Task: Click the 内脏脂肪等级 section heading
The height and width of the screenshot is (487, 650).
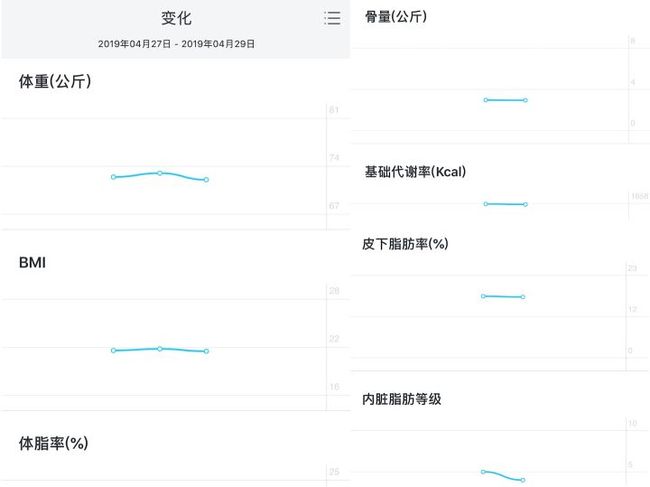Action: (x=401, y=399)
